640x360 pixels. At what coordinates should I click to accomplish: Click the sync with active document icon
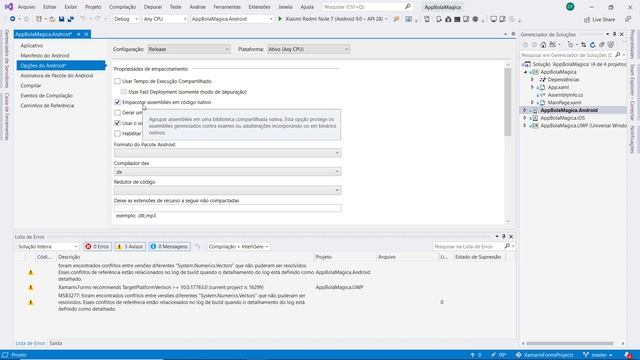(x=584, y=45)
